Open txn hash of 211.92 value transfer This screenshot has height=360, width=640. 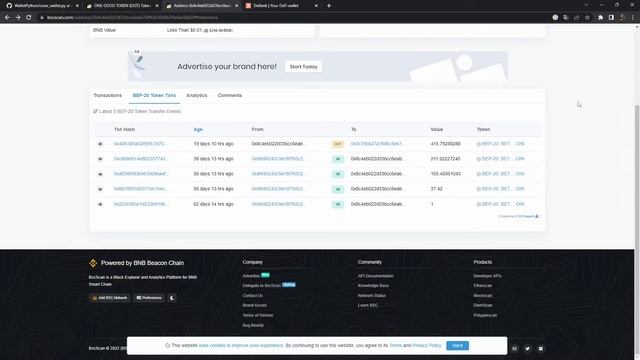click(x=141, y=159)
